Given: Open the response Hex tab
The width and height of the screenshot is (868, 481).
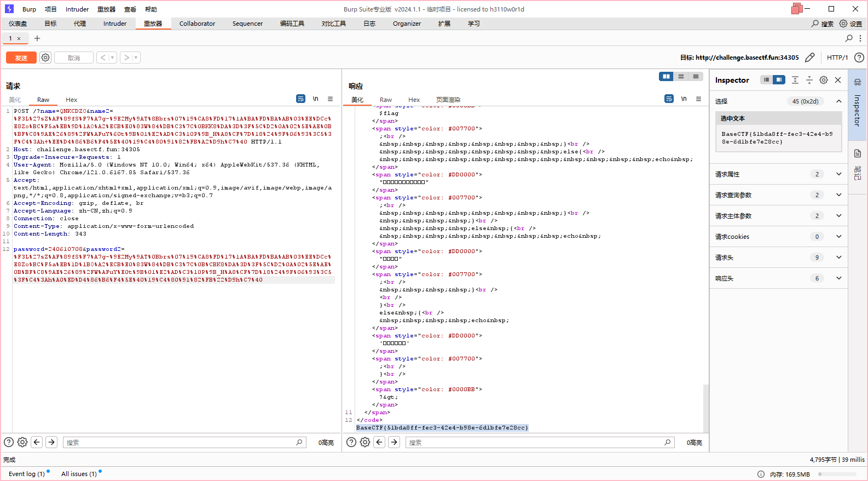Looking at the screenshot, I should pyautogui.click(x=414, y=100).
